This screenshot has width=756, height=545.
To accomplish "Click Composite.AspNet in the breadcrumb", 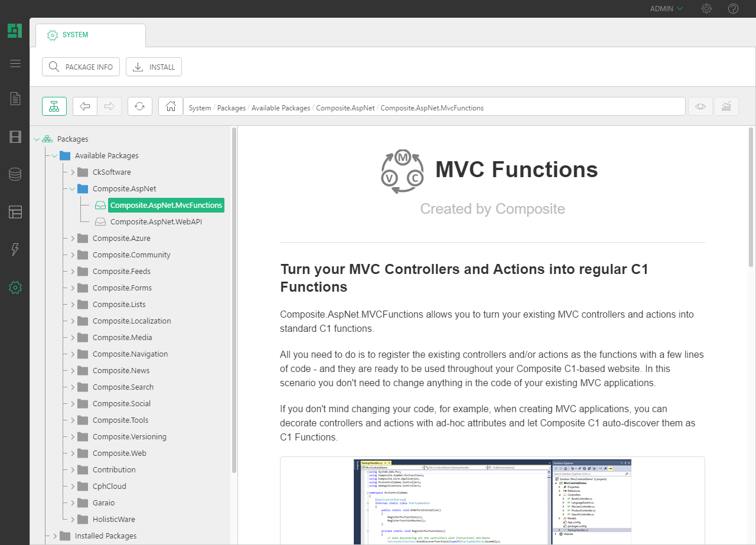I will [345, 108].
